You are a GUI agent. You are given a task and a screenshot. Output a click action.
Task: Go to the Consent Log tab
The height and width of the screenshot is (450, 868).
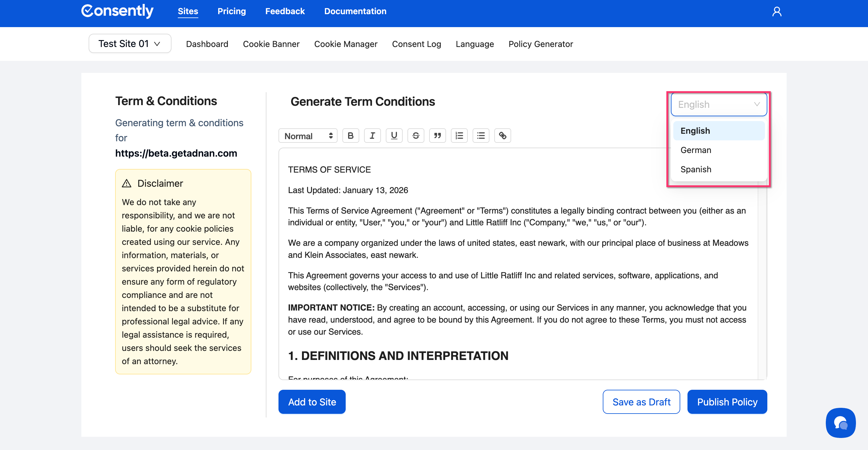tap(416, 44)
